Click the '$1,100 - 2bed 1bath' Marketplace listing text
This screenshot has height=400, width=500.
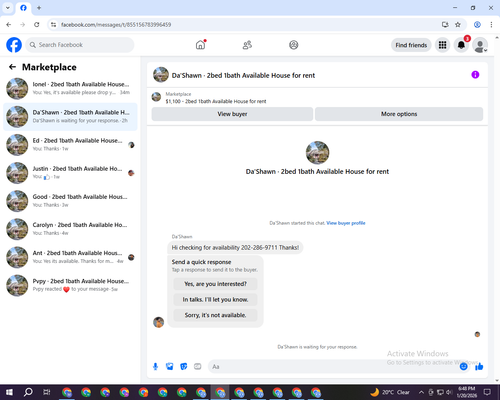tap(216, 101)
